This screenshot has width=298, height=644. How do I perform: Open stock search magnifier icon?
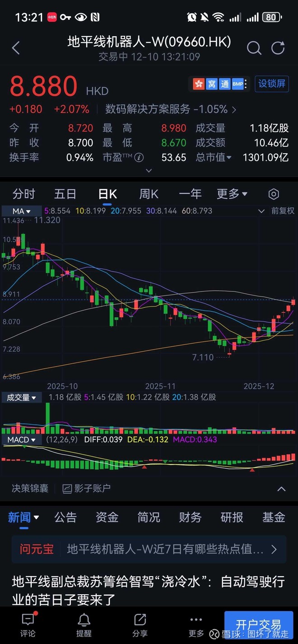[x=254, y=47]
